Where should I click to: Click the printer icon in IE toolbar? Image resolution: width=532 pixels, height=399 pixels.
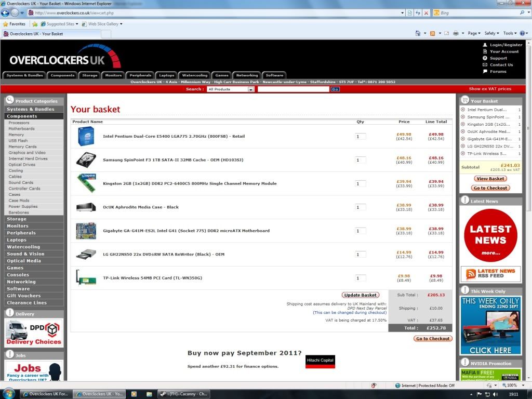(x=456, y=33)
